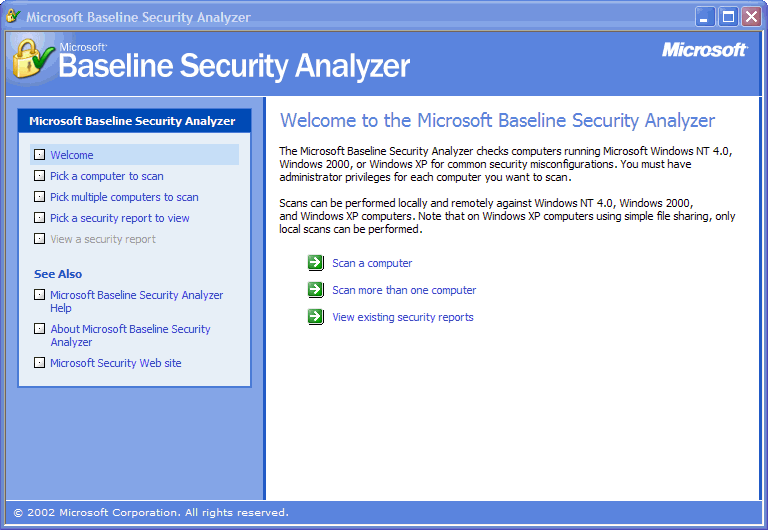
Task: Click the View existing security reports link
Action: [x=403, y=317]
